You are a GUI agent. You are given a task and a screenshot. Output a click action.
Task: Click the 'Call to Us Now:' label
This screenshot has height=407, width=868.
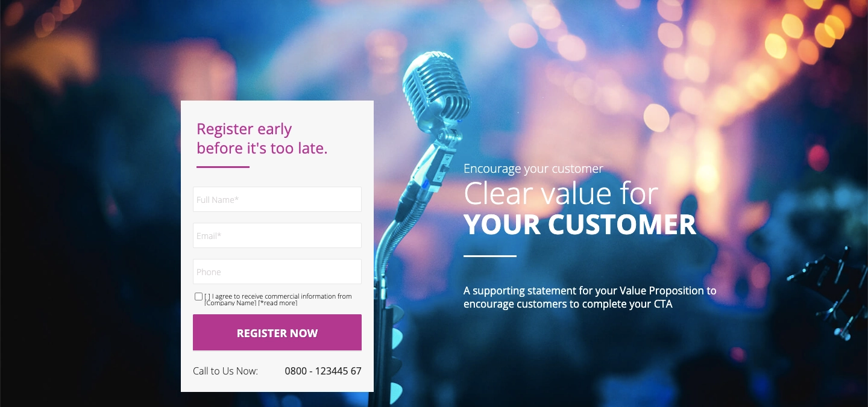(225, 371)
